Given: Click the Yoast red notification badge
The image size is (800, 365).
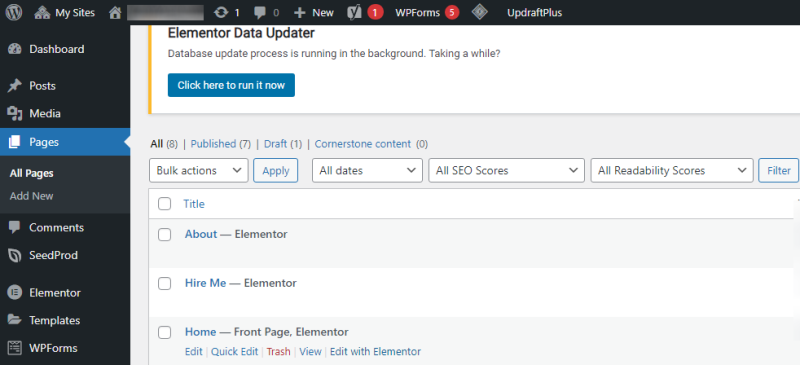Looking at the screenshot, I should (376, 13).
